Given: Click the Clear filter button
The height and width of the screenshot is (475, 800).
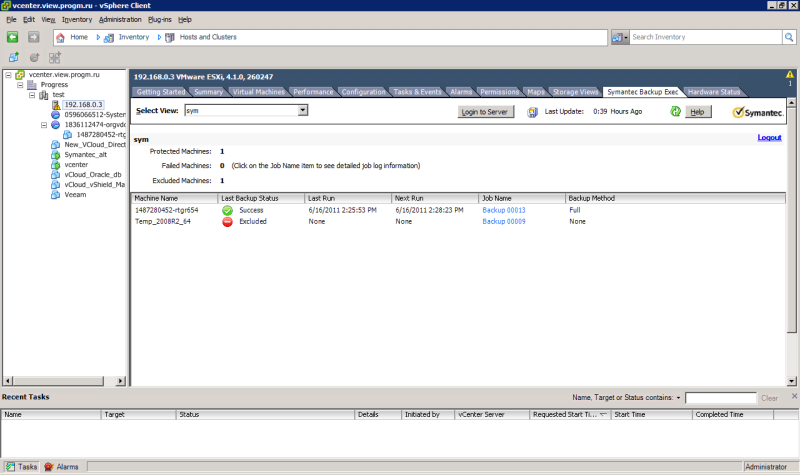Looking at the screenshot, I should tap(769, 398).
